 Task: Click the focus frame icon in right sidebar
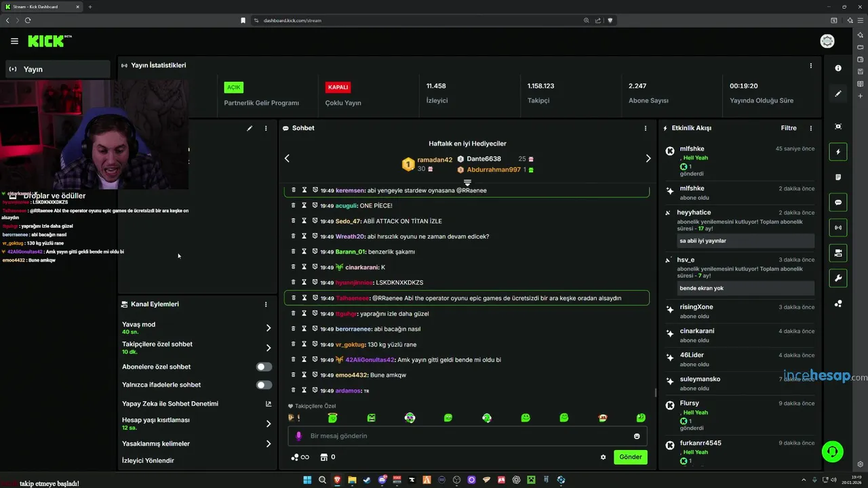coord(838,127)
